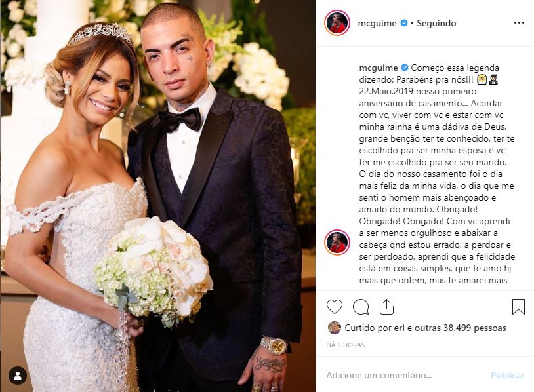Open the small avatar of liker eri

point(335,328)
